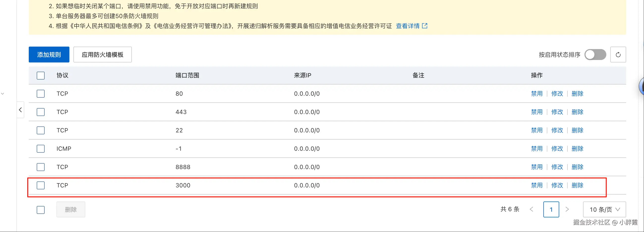
Task: Click page number 1
Action: (x=551, y=209)
